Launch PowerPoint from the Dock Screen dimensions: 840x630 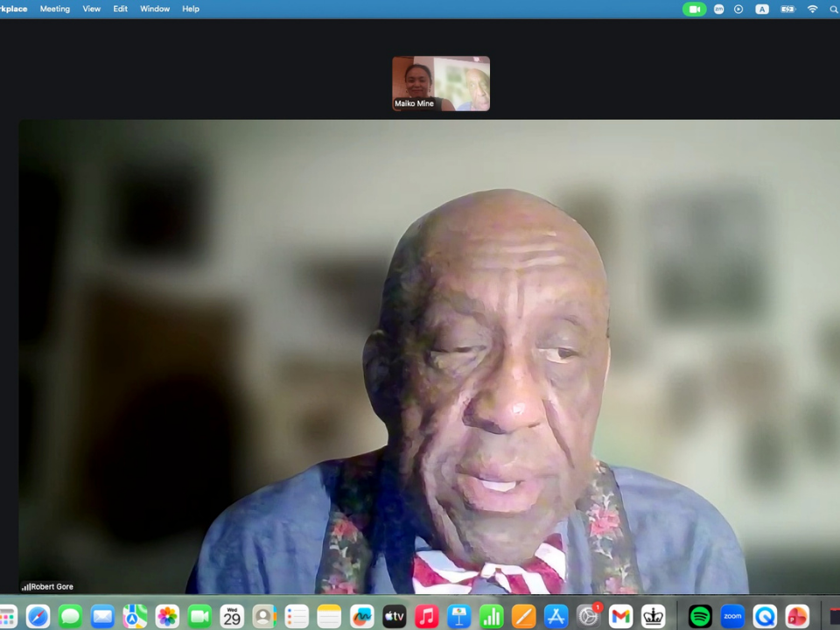coord(797,617)
